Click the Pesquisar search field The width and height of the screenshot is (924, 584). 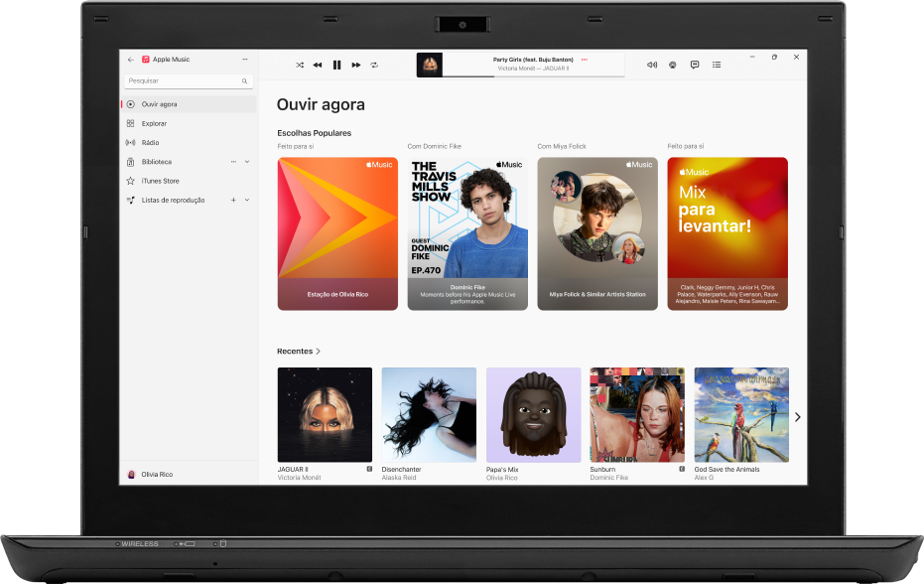[x=187, y=80]
